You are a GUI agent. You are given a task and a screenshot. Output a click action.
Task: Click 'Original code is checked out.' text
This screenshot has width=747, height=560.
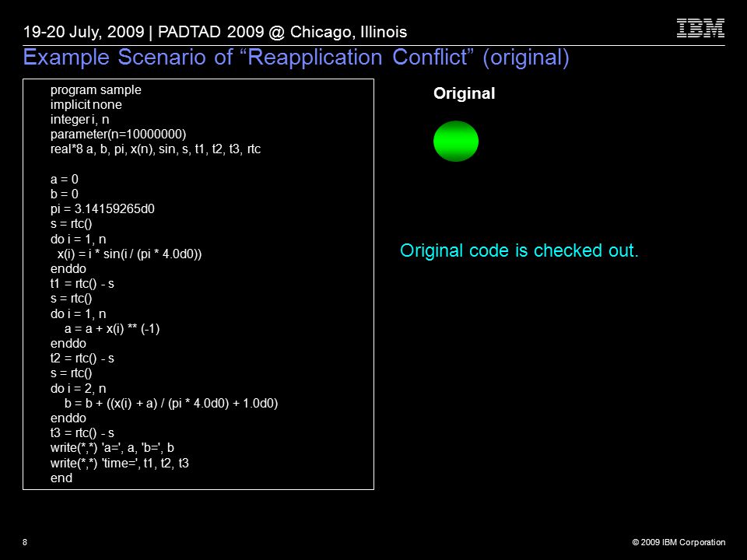519,250
